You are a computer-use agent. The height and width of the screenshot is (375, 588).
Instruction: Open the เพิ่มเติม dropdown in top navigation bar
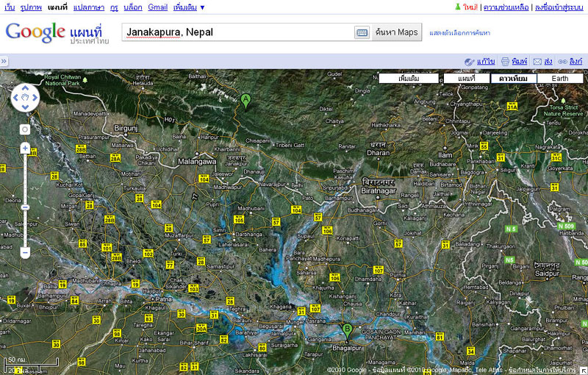click(189, 7)
